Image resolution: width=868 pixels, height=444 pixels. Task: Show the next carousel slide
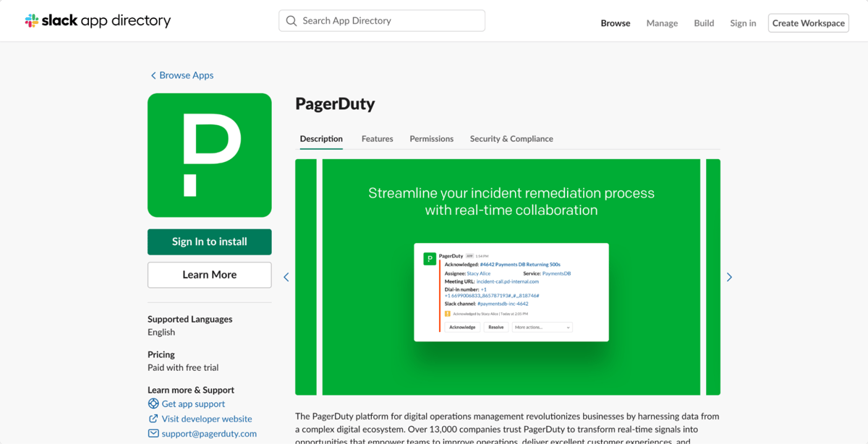(729, 277)
